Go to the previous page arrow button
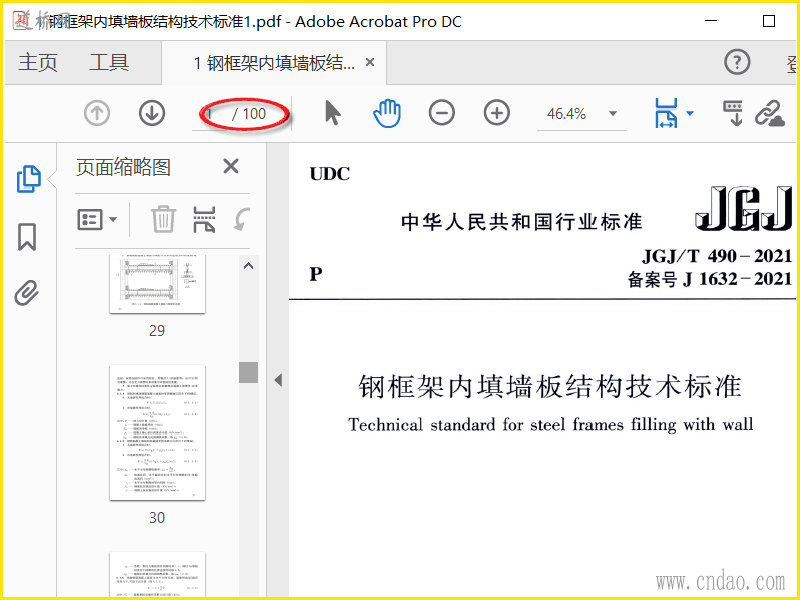The height and width of the screenshot is (600, 800). coord(97,113)
